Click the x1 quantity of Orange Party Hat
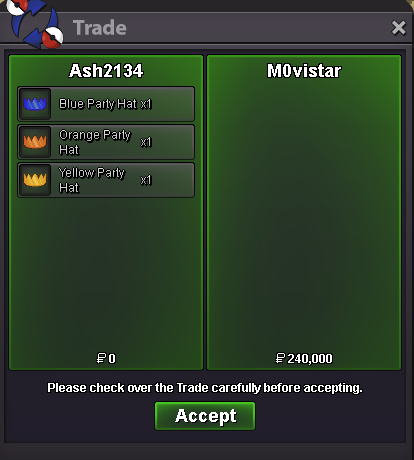Image resolution: width=414 pixels, height=460 pixels. click(146, 142)
